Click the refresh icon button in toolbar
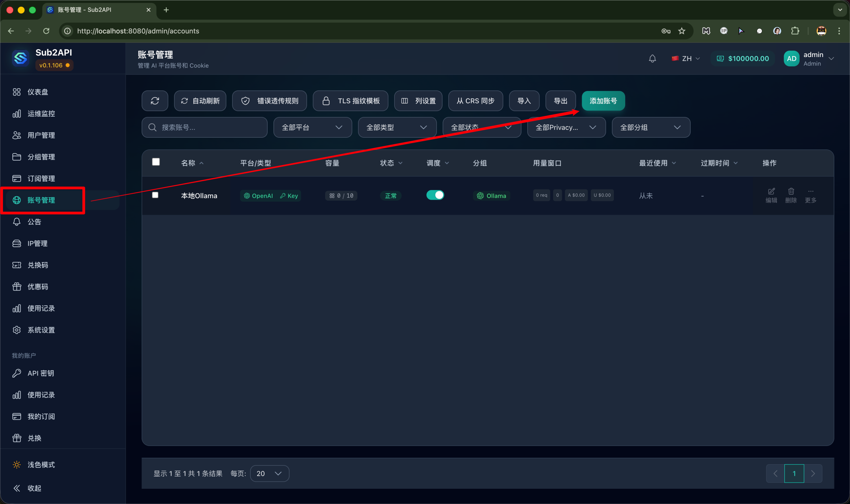Screen dimensions: 850x504 pos(155,101)
